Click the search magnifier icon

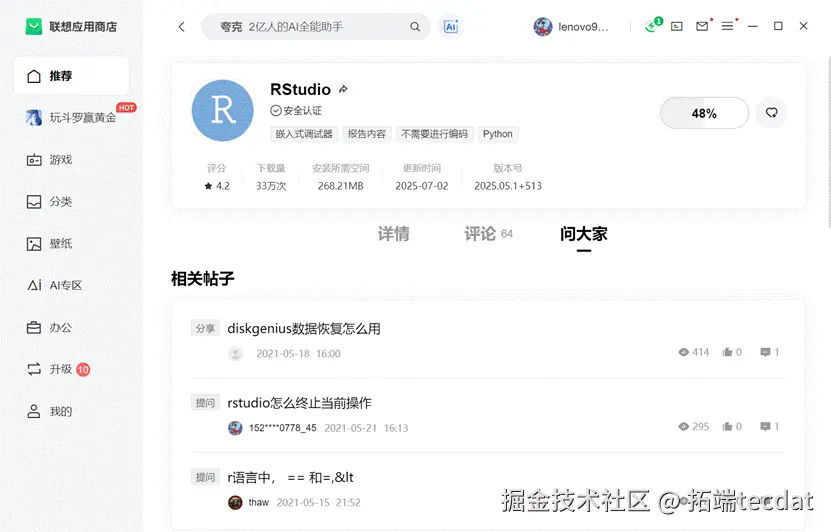coord(415,26)
